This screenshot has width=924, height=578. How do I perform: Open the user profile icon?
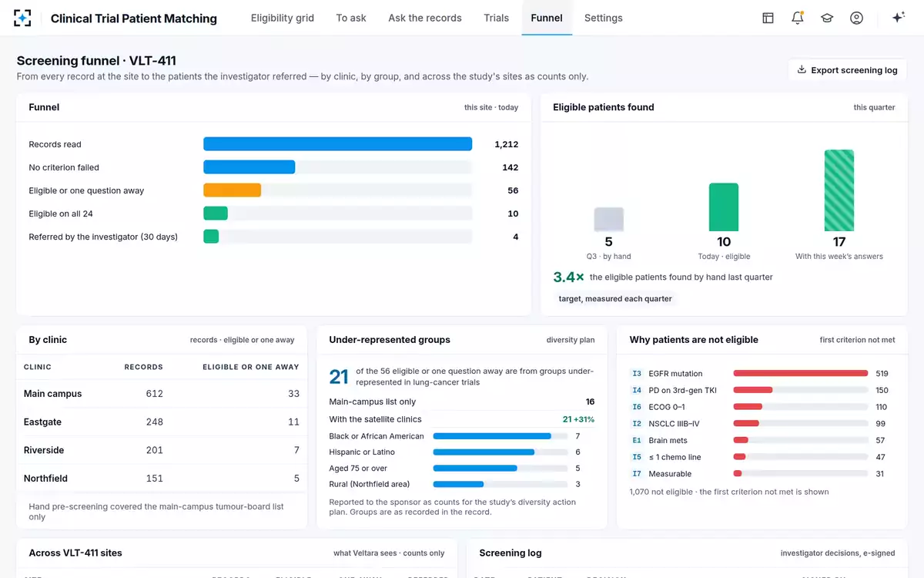click(x=856, y=18)
